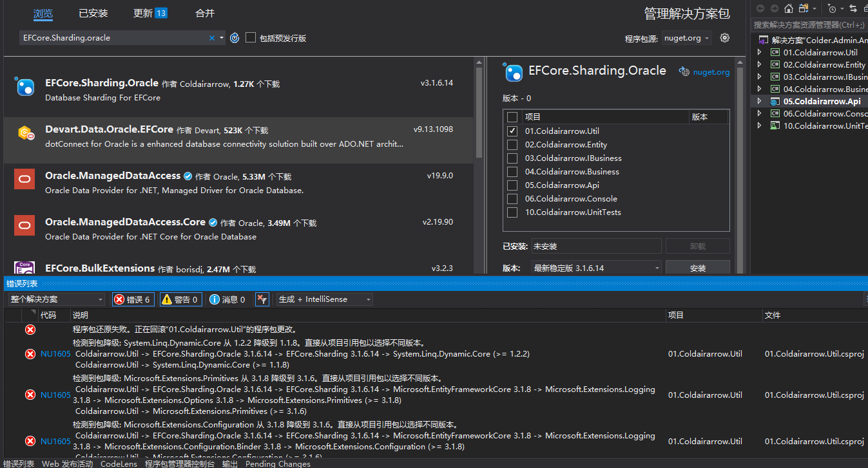The height and width of the screenshot is (468, 868).
Task: Clear the search box with the X
Action: tap(211, 37)
